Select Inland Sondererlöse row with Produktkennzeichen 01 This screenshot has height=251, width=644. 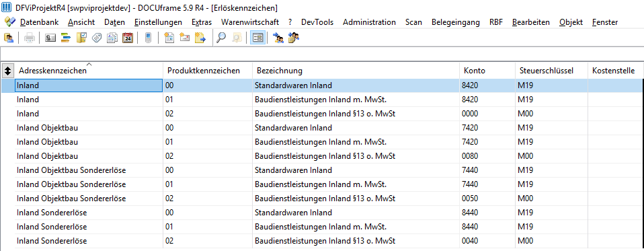tap(328, 227)
